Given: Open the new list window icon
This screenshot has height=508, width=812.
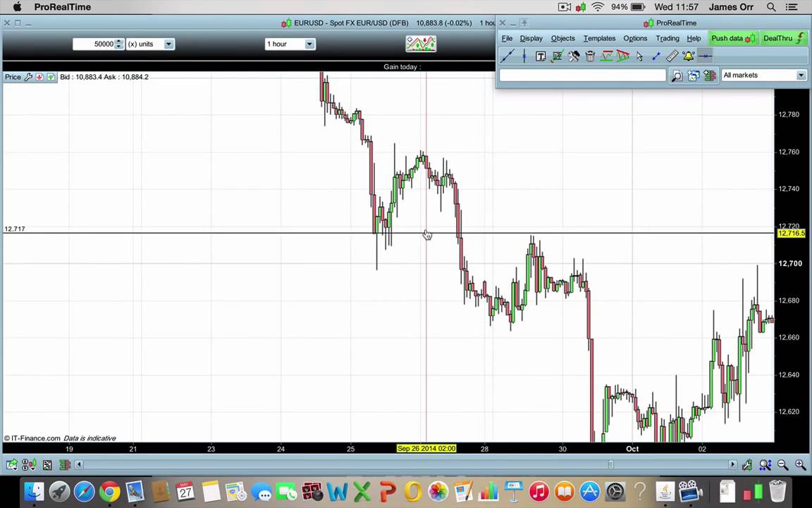Looking at the screenshot, I should [710, 75].
